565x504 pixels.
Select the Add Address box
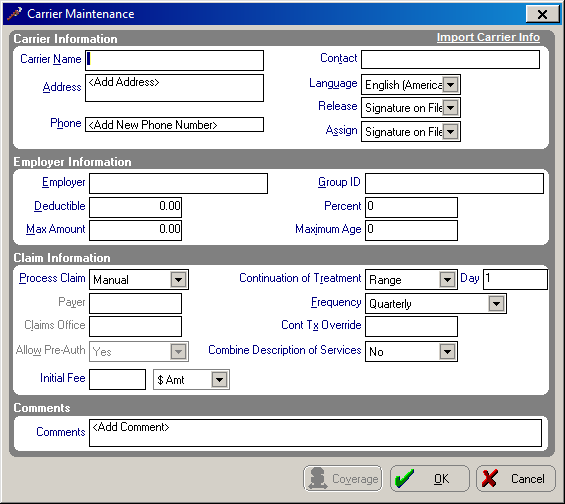pyautogui.click(x=174, y=88)
